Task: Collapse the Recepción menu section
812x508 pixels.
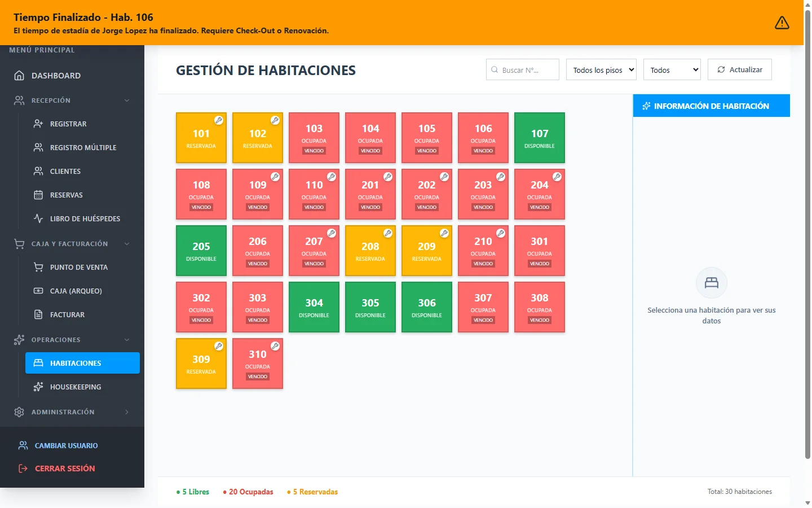Action: point(72,100)
